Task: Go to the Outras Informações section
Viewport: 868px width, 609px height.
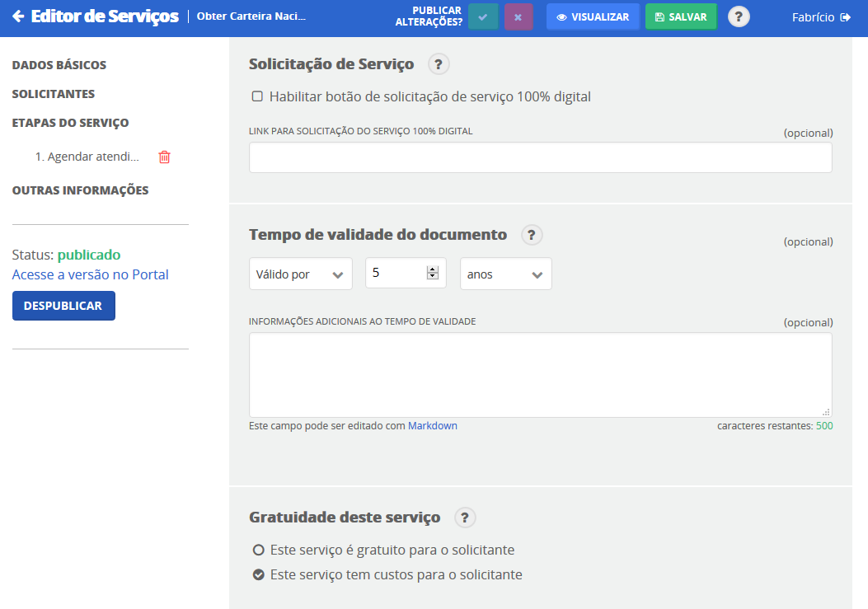Action: pos(80,190)
